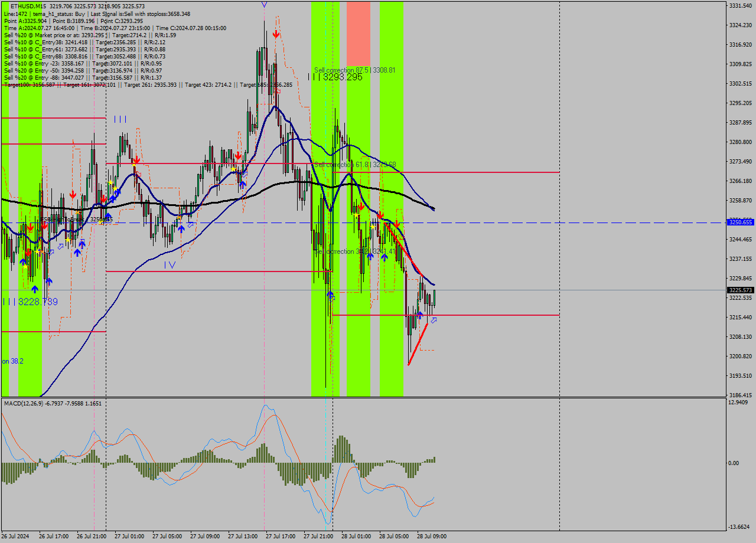Image resolution: width=756 pixels, height=543 pixels.
Task: Click the '26 Jul 17:00' time axis label
Action: pos(54,537)
